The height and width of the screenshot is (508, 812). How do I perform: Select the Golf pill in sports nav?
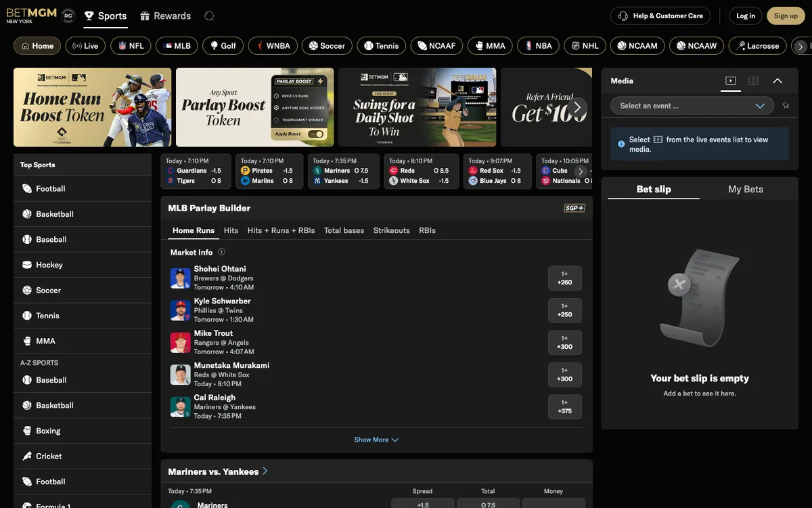pyautogui.click(x=223, y=46)
